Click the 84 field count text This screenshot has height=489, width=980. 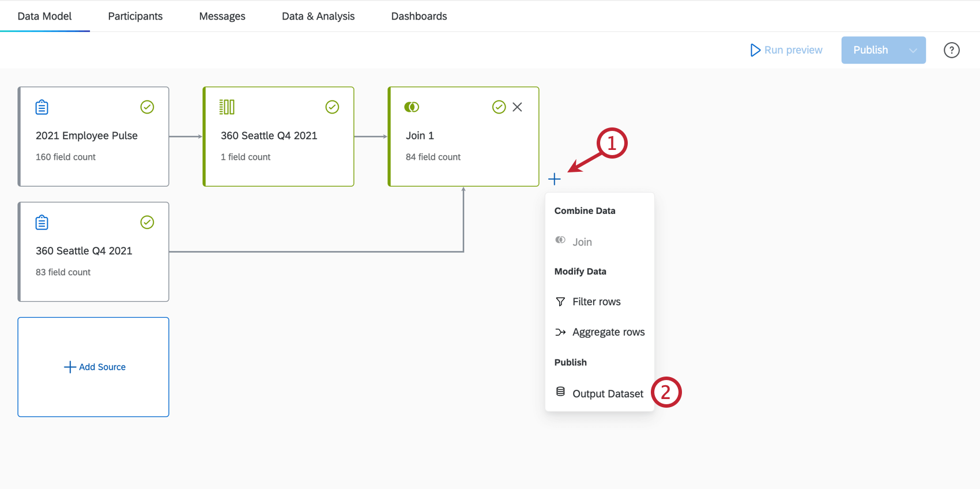(x=433, y=157)
